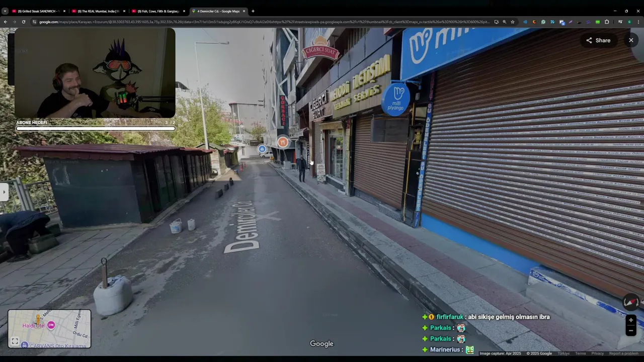Click the streamer webcam overlay
Screen dimensions: 644x362
click(95, 73)
